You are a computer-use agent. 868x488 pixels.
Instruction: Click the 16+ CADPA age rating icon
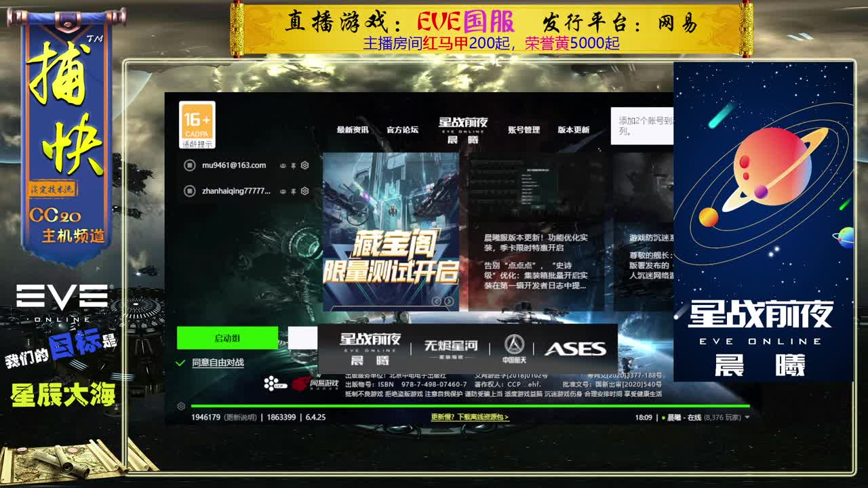tap(197, 125)
